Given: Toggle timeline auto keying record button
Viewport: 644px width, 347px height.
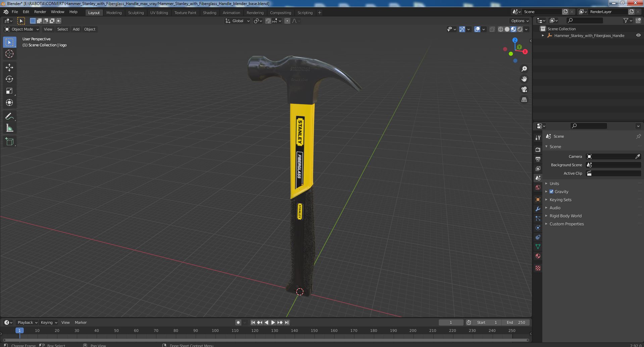Looking at the screenshot, I should (238, 322).
